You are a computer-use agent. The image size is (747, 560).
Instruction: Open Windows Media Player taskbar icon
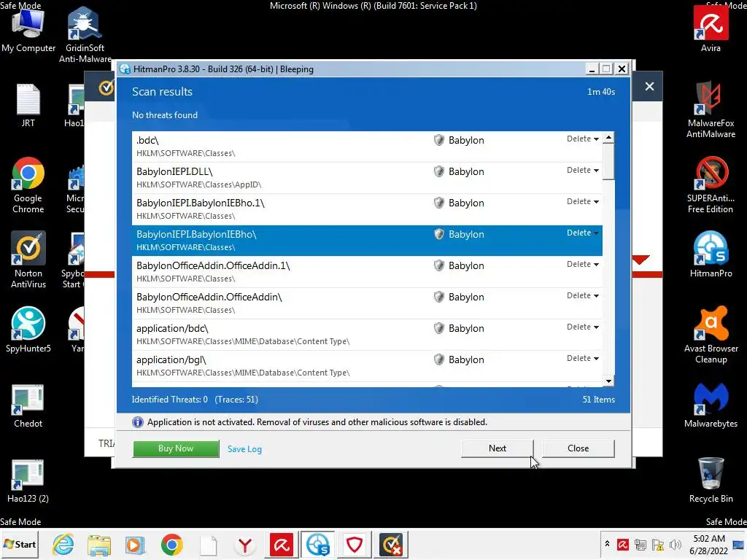coord(135,544)
